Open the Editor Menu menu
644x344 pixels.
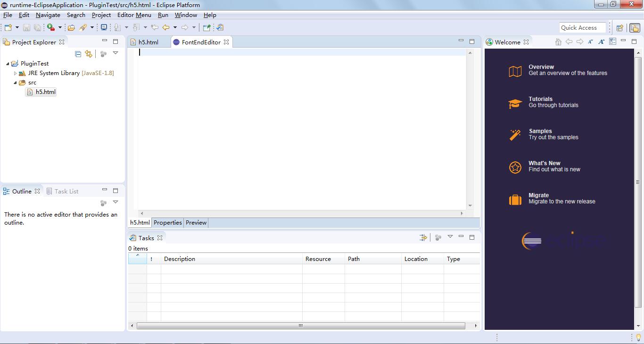(x=134, y=15)
